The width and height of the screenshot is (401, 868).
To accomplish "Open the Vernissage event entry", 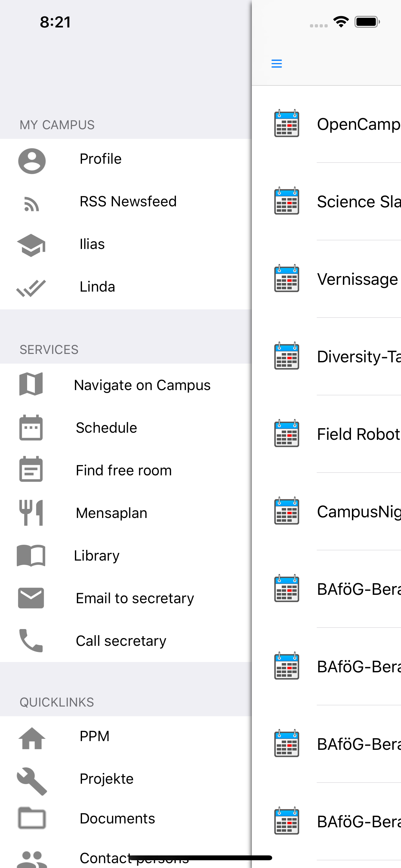I will tap(326, 279).
